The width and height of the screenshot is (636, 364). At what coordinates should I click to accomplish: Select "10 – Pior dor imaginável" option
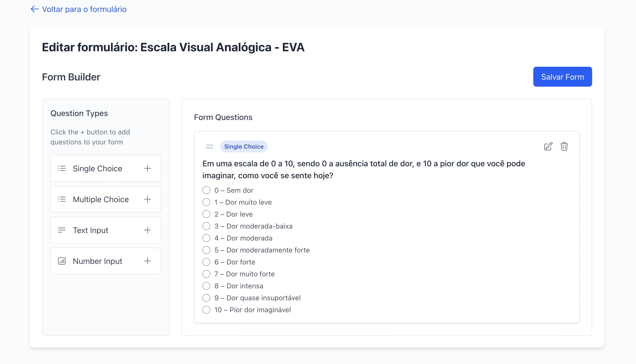pyautogui.click(x=206, y=310)
